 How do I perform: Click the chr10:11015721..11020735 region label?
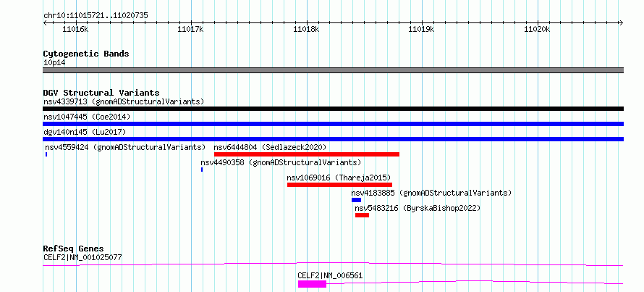[x=96, y=16]
